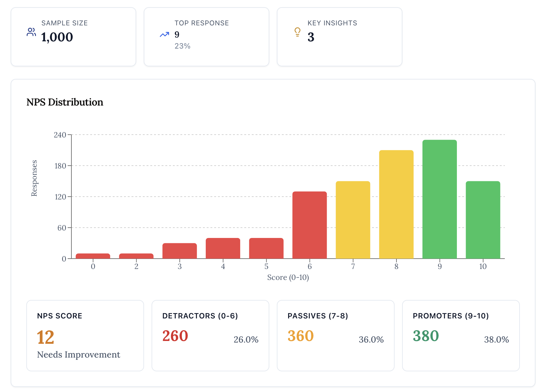The image size is (538, 392).
Task: Click the rotated Responses axis title
Action: [34, 178]
